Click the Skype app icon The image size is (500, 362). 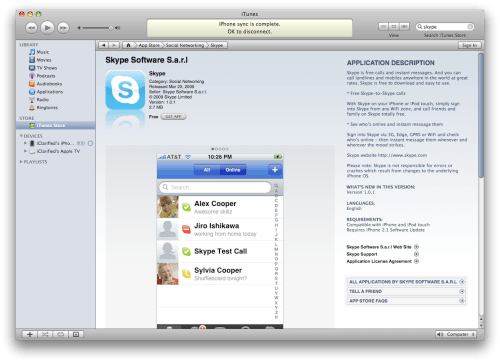coord(125,90)
